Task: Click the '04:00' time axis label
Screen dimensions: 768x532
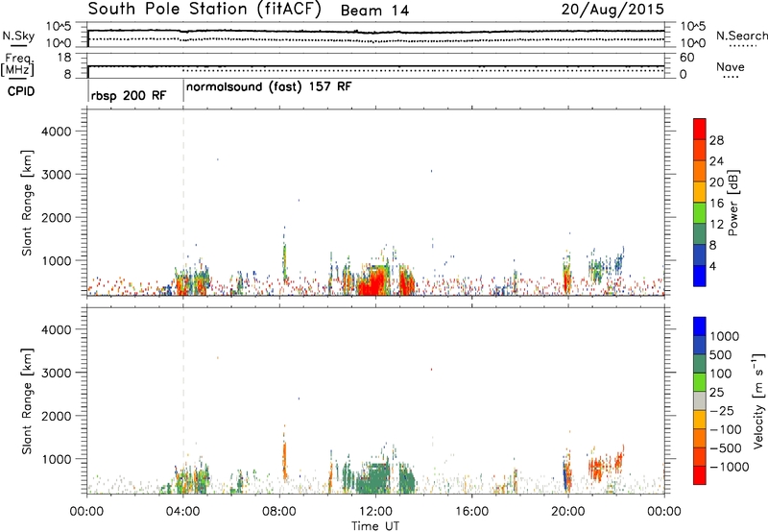Action: (182, 512)
